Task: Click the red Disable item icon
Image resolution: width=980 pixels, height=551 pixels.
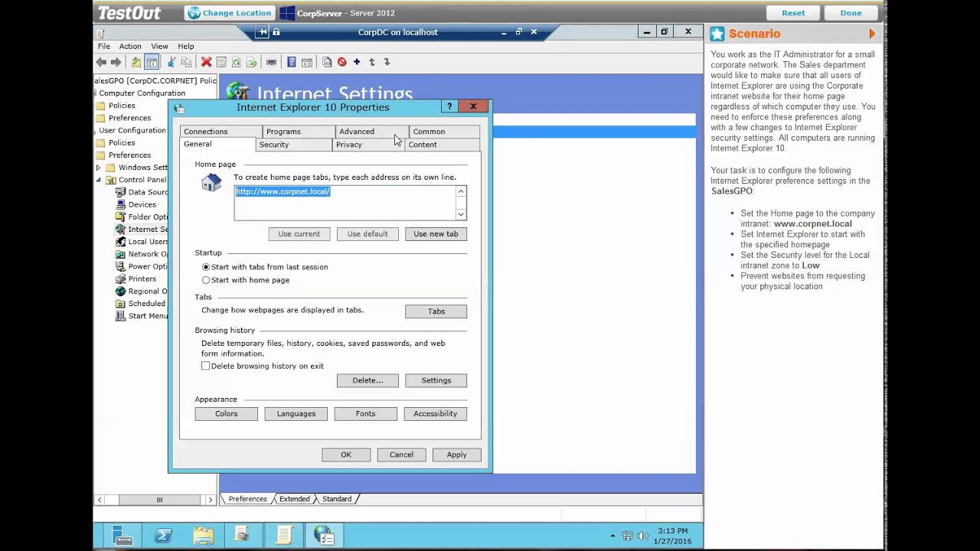Action: click(341, 62)
